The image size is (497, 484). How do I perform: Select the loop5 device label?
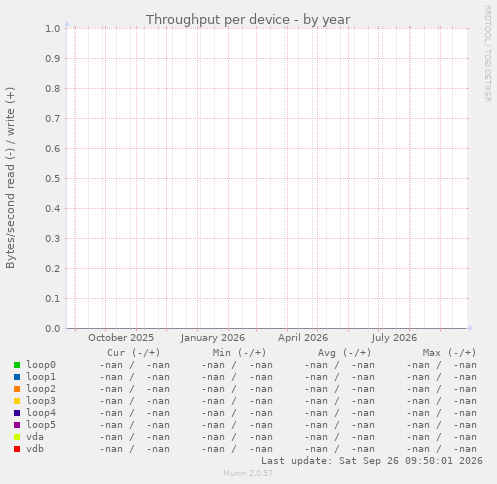click(41, 425)
